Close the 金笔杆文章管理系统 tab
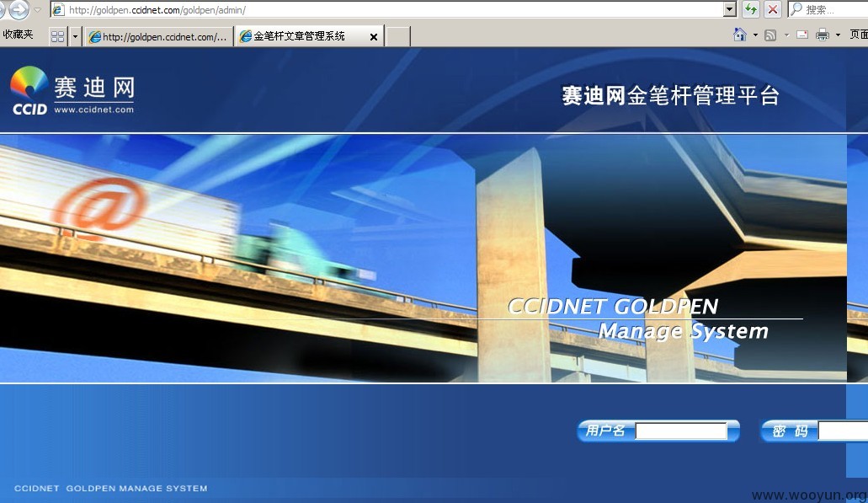The width and height of the screenshot is (868, 503). 374,37
